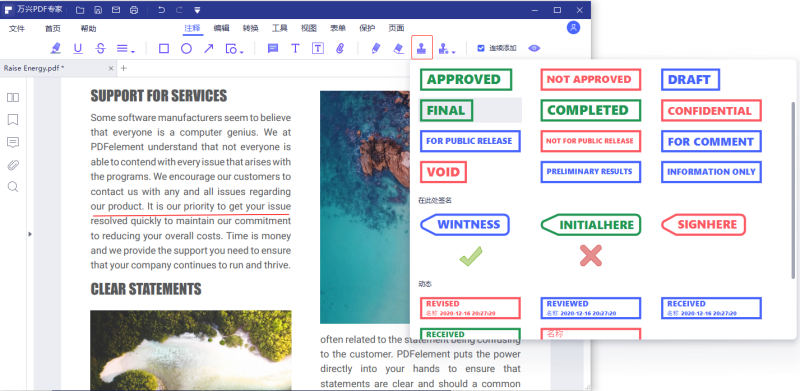Select the strikethrough annotation tool
This screenshot has width=800, height=391.
(101, 48)
